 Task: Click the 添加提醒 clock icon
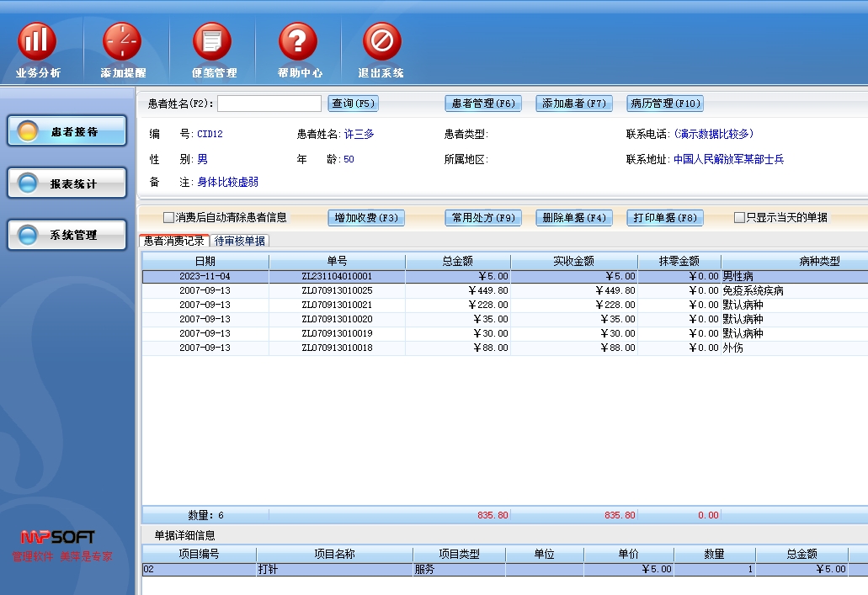(122, 42)
